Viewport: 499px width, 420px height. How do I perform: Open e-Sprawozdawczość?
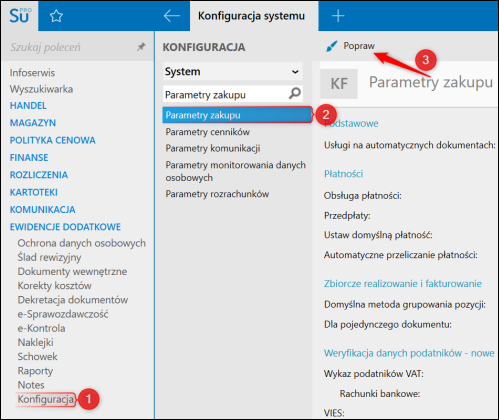coord(63,314)
